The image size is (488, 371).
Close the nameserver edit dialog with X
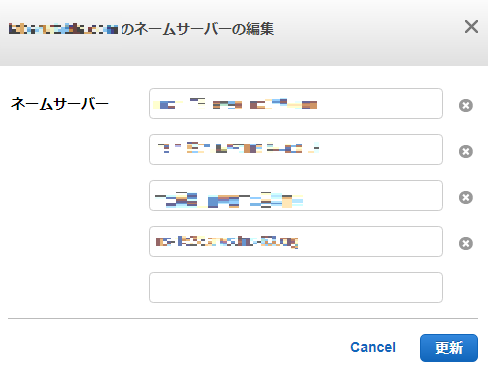[471, 27]
